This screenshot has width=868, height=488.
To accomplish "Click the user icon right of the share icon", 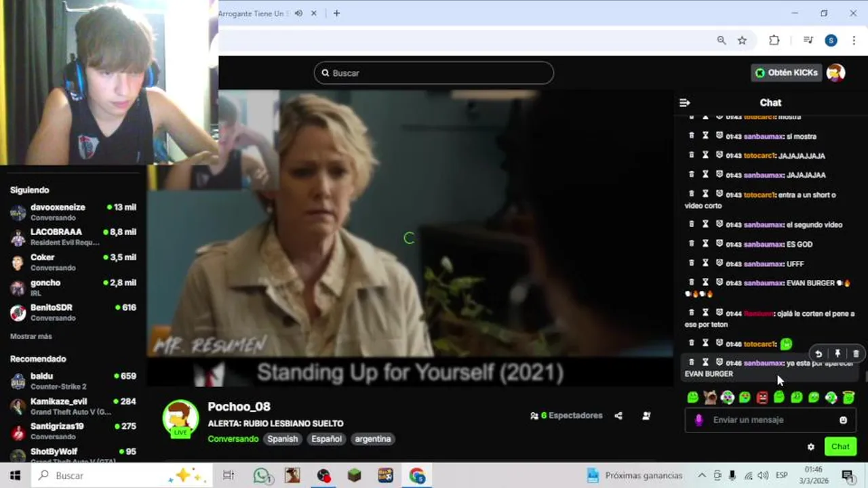I will (x=646, y=415).
